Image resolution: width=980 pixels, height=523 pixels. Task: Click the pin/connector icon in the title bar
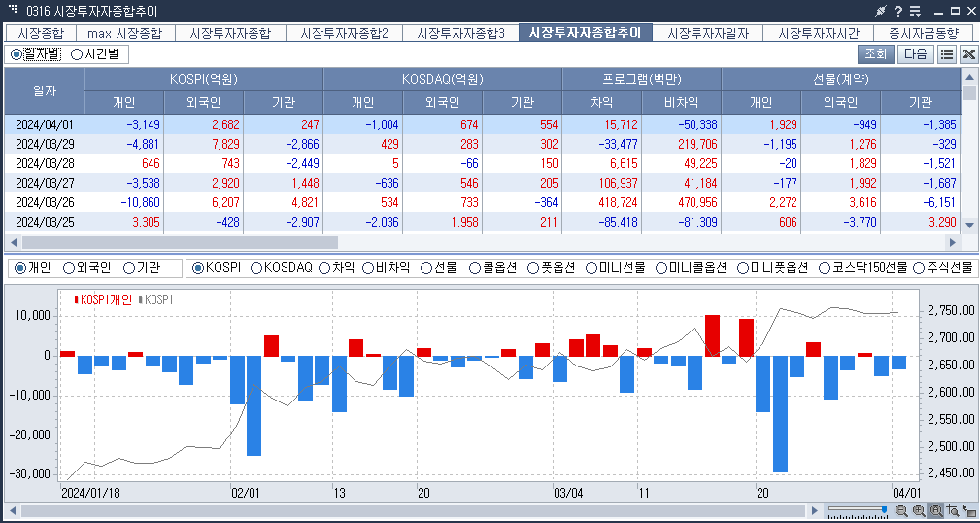882,11
